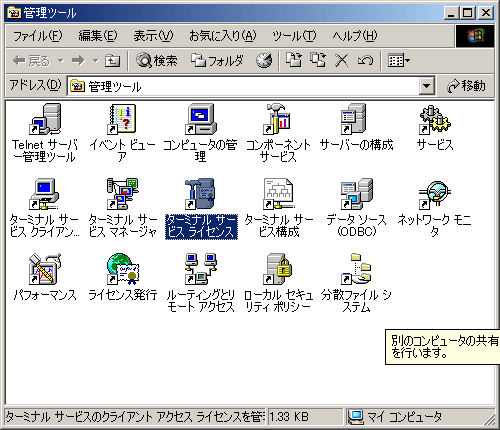The image size is (500, 430).
Task: Open the ファイル(F) menu
Action: click(x=37, y=36)
